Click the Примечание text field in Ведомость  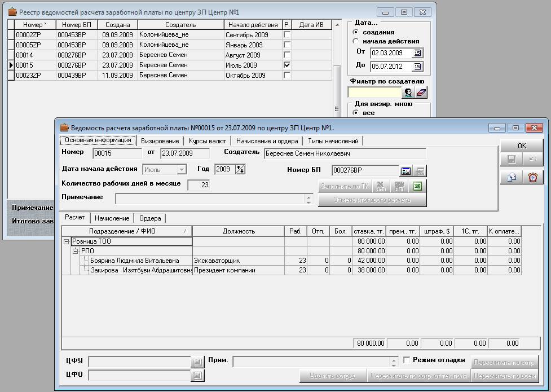[x=210, y=199]
